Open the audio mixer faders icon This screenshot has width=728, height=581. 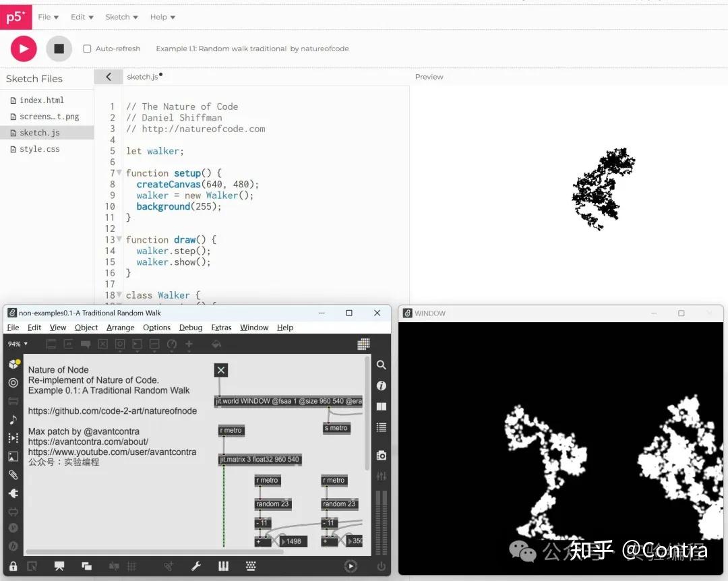382,476
